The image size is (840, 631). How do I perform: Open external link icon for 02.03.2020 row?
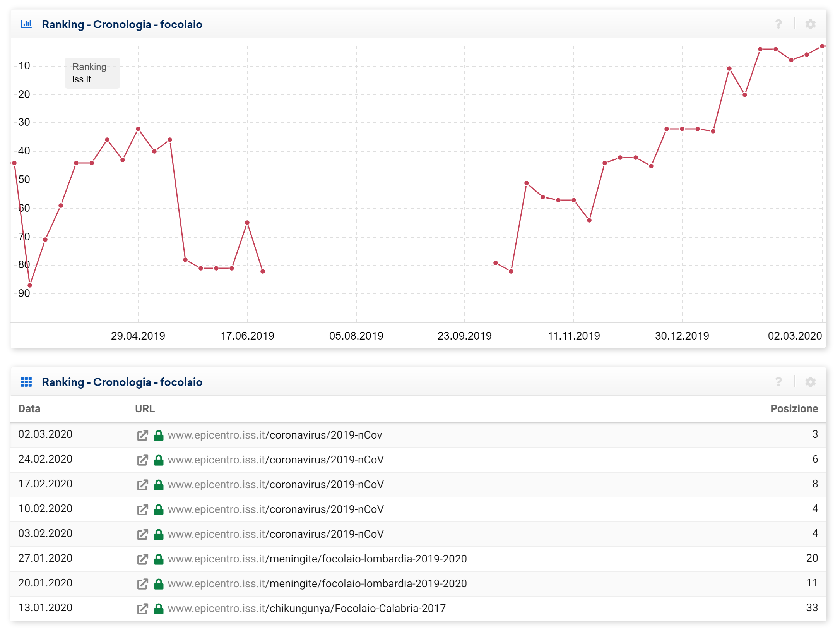142,436
